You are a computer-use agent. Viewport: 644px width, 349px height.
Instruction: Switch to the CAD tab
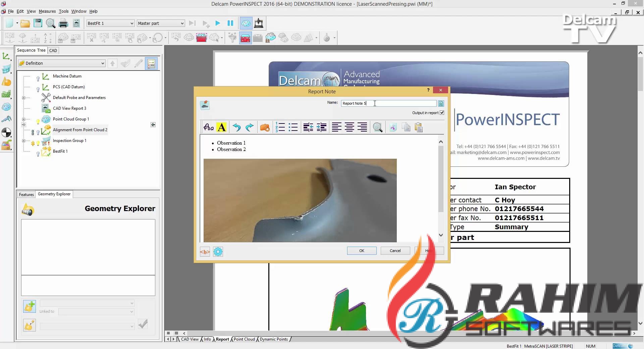click(x=53, y=50)
